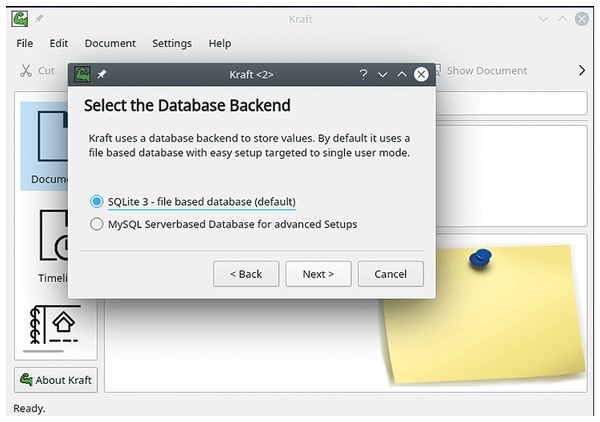This screenshot has height=422, width=600.
Task: Open the catalog notebook icon in sidebar
Action: point(54,324)
